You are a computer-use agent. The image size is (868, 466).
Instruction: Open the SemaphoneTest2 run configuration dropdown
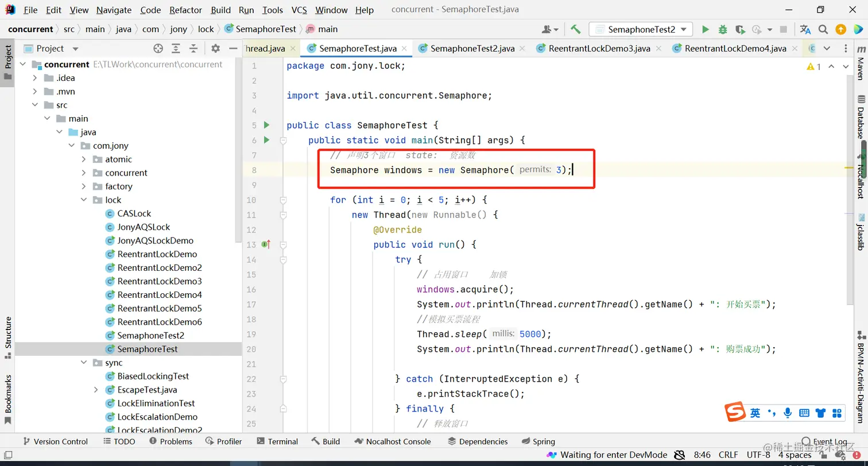click(x=641, y=29)
